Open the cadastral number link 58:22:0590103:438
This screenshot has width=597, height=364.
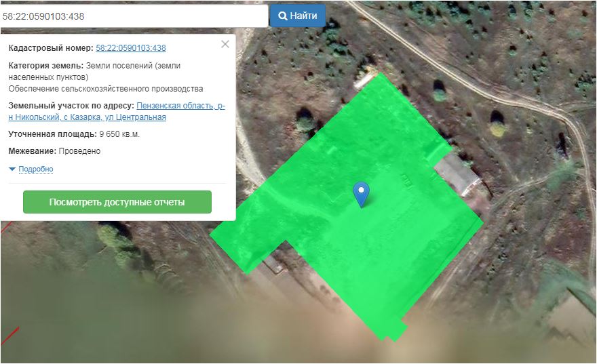(130, 48)
